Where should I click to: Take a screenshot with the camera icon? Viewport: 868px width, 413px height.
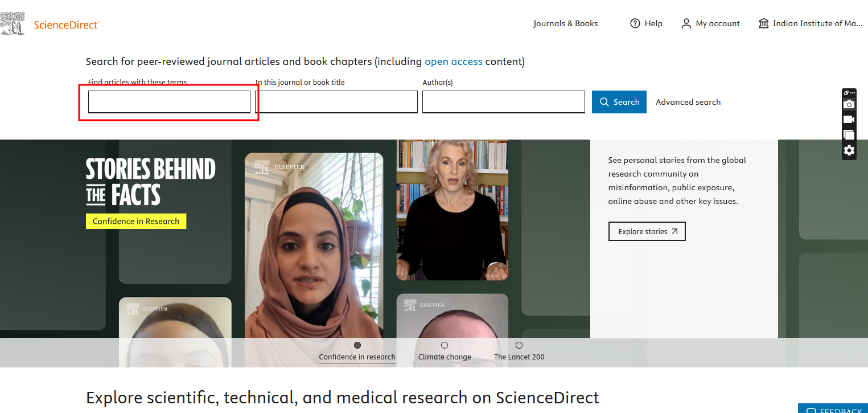(849, 104)
